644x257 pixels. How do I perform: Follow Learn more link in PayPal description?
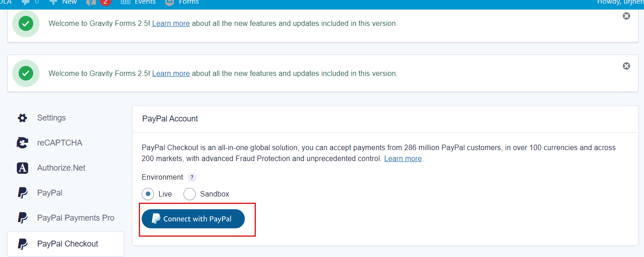pyautogui.click(x=403, y=159)
